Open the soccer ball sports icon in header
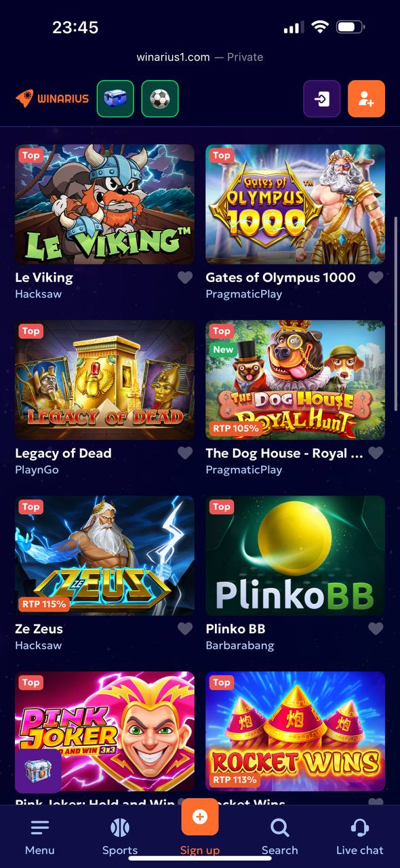 (x=160, y=99)
